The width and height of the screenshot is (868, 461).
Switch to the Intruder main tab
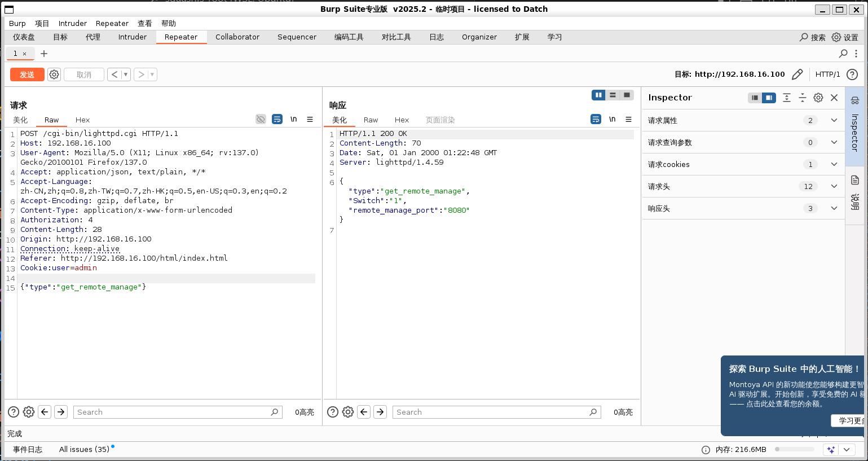(x=133, y=37)
